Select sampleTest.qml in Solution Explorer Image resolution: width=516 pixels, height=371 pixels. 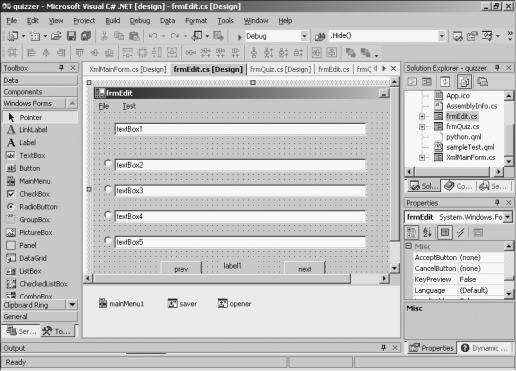[470, 147]
